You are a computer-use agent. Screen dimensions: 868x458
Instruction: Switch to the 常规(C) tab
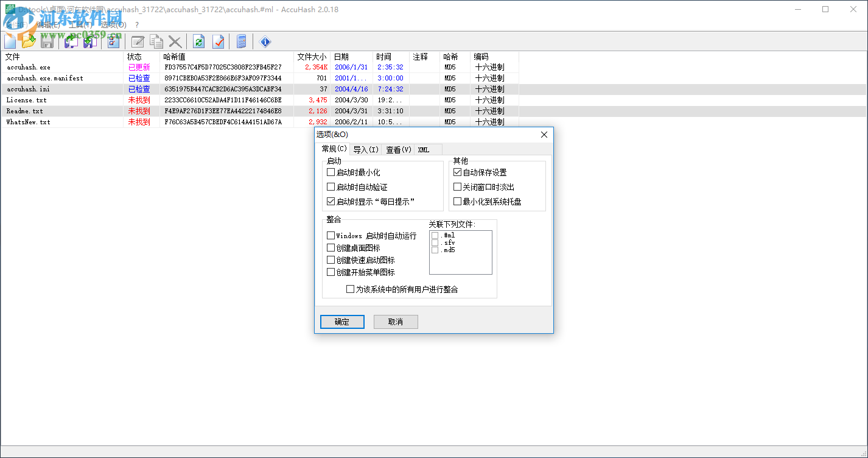(x=334, y=149)
